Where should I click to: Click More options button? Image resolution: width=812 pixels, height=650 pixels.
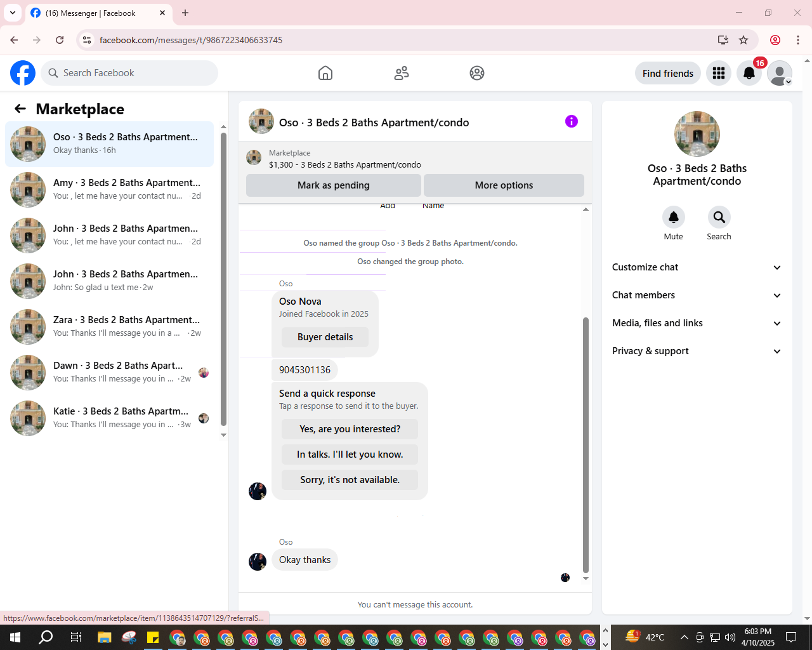click(x=504, y=185)
